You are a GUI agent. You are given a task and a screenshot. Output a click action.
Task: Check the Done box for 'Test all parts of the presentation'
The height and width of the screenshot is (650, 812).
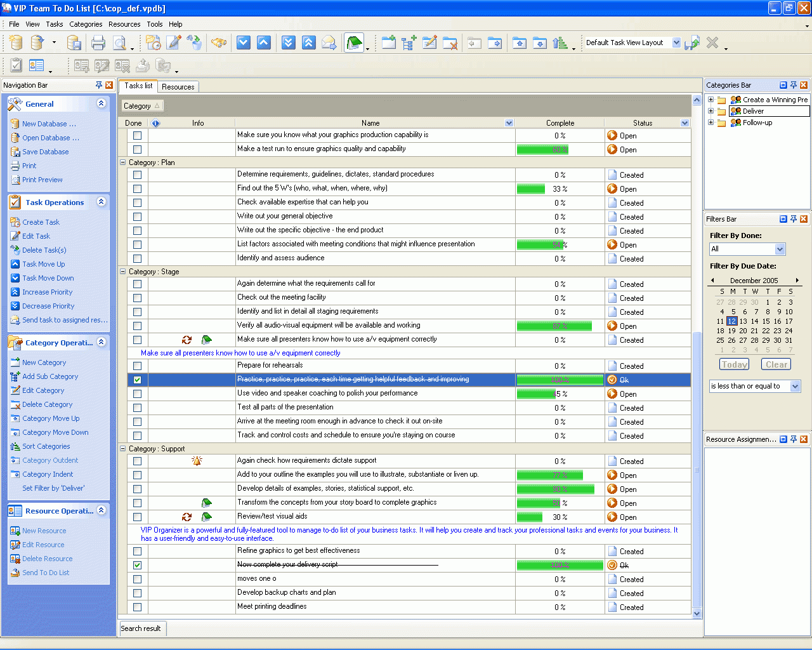pyautogui.click(x=137, y=408)
